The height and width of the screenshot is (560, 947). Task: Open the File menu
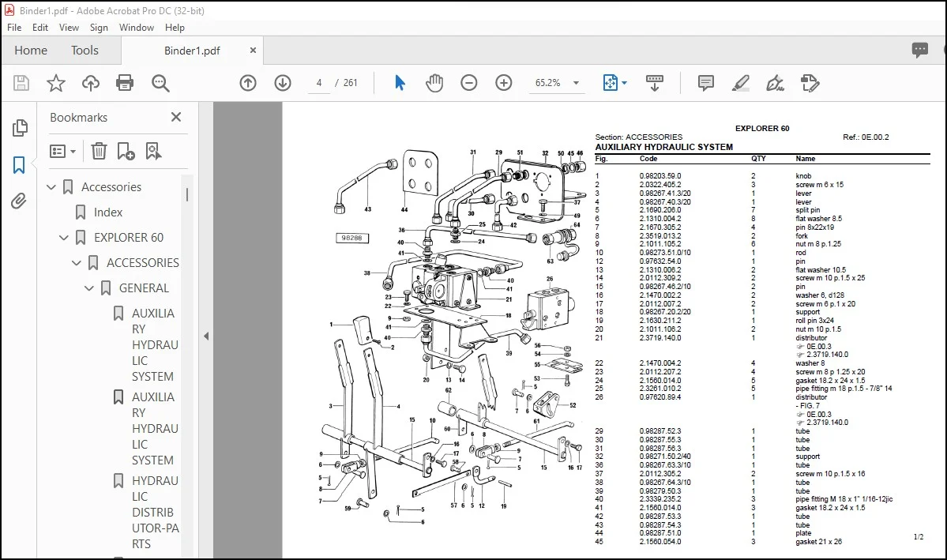point(14,28)
